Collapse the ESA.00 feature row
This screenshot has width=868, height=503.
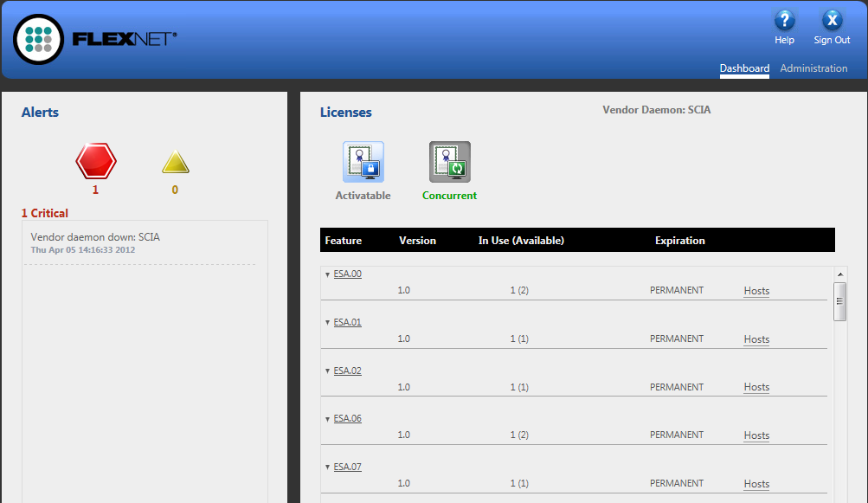tap(328, 274)
